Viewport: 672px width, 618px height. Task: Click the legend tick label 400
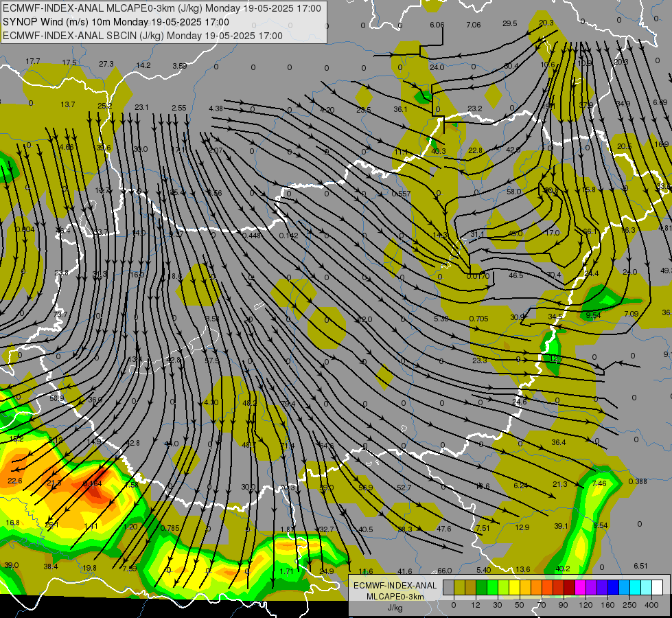pos(651,606)
